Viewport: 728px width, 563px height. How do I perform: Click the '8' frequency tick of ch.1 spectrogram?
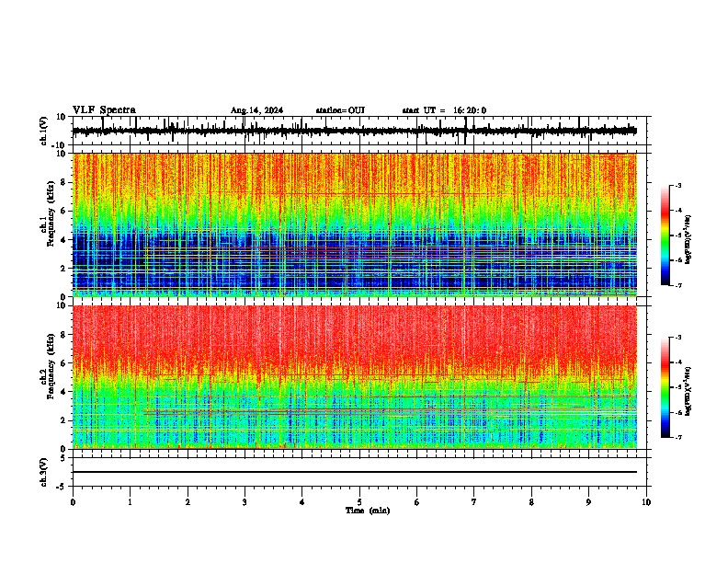coord(63,182)
